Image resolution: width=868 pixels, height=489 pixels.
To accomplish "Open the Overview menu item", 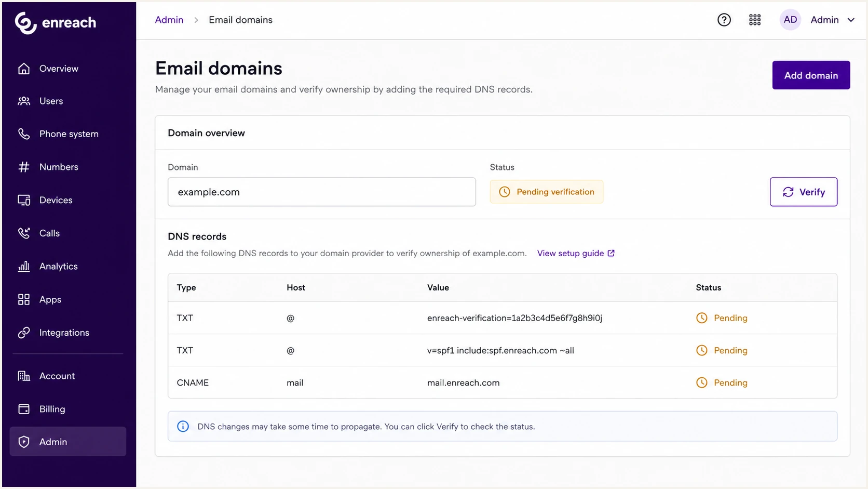I will pyautogui.click(x=67, y=69).
